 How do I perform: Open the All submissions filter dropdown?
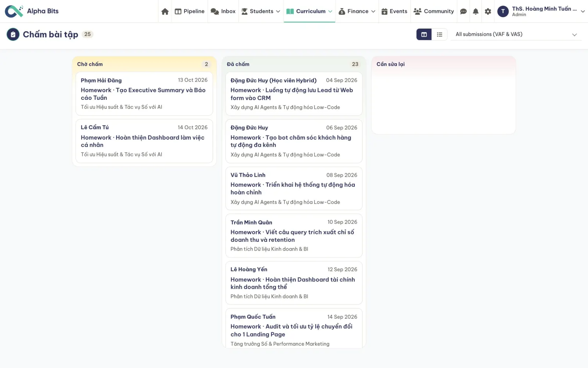(x=516, y=34)
